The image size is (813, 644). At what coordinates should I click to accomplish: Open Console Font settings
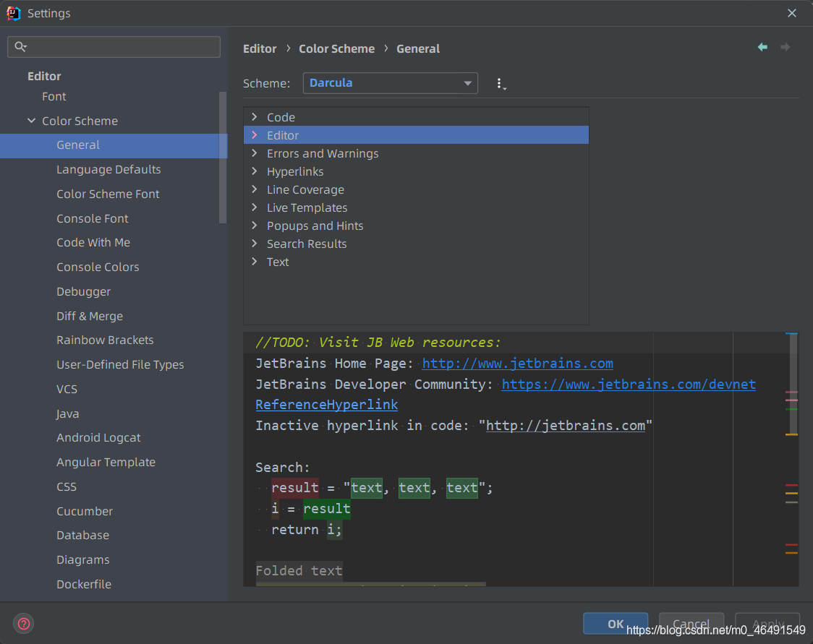click(93, 218)
